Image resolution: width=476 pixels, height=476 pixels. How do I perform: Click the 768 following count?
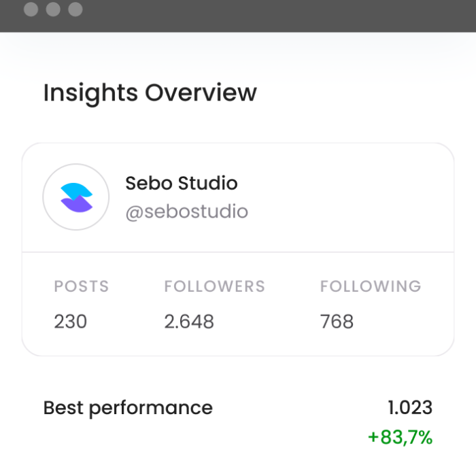(337, 322)
